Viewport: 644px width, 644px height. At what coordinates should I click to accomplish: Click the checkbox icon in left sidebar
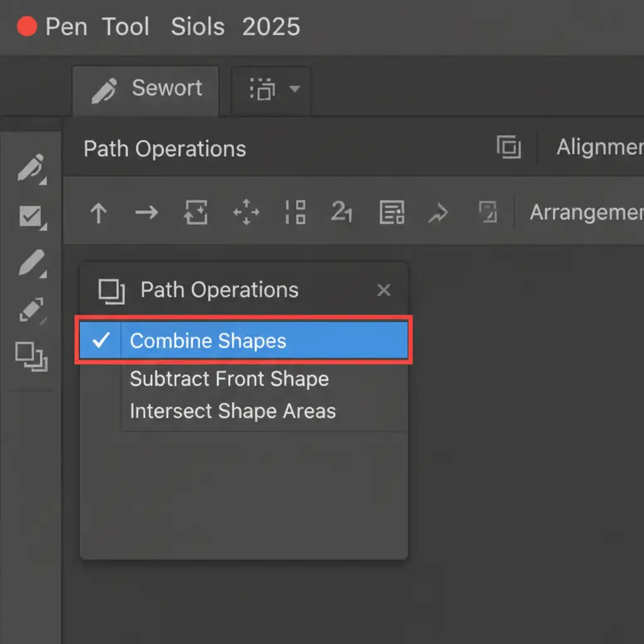click(x=31, y=217)
